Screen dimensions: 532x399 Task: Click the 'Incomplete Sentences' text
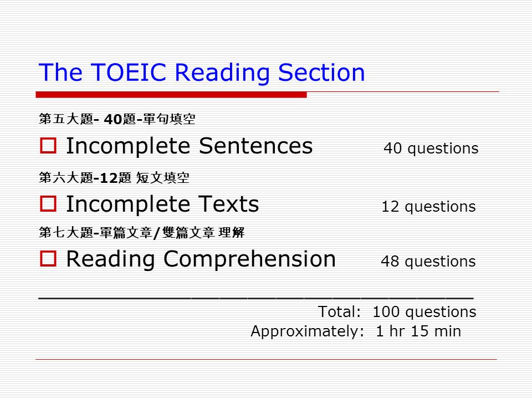pos(189,146)
